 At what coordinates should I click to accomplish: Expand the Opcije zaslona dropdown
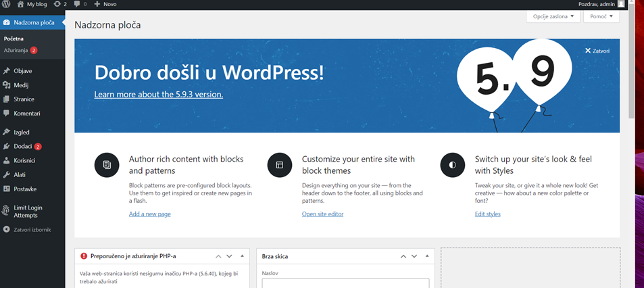[553, 16]
